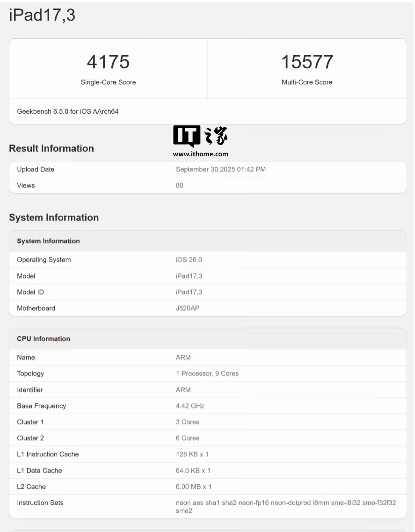This screenshot has width=415, height=532.
Task: Click the J820AP motherboard value
Action: click(188, 308)
